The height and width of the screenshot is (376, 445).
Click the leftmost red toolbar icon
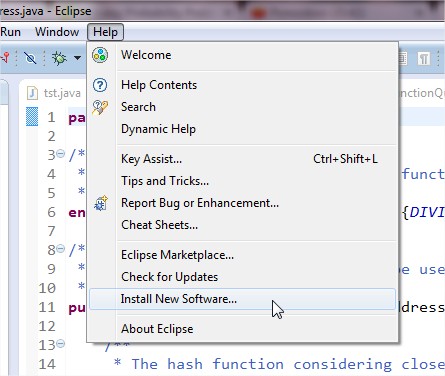click(x=5, y=57)
